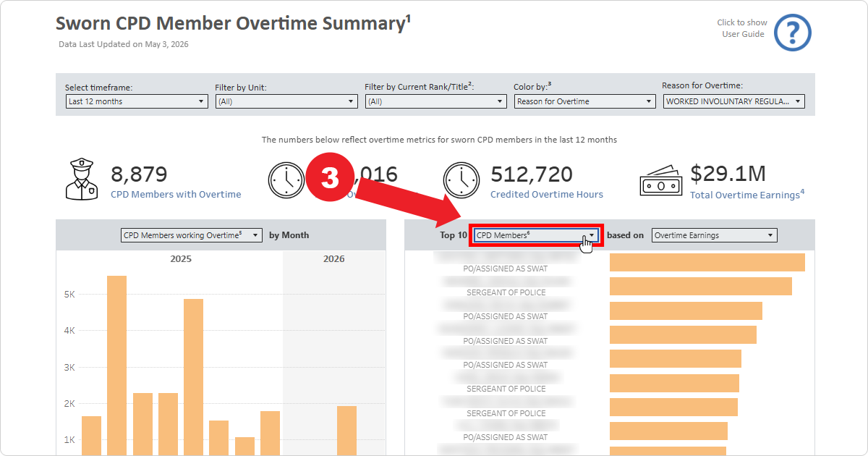Viewport: 868px width, 456px height.
Task: Click the 1K axis label
Action: coord(69,439)
